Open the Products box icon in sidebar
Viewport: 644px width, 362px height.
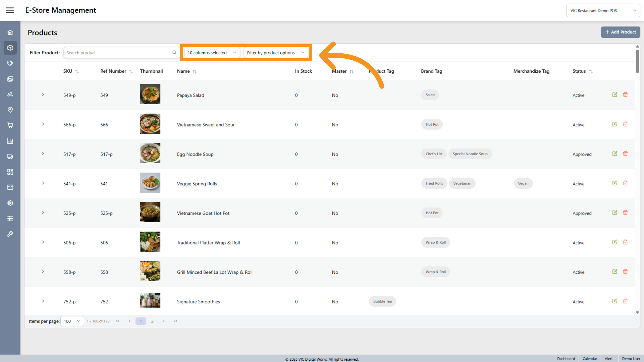click(10, 48)
